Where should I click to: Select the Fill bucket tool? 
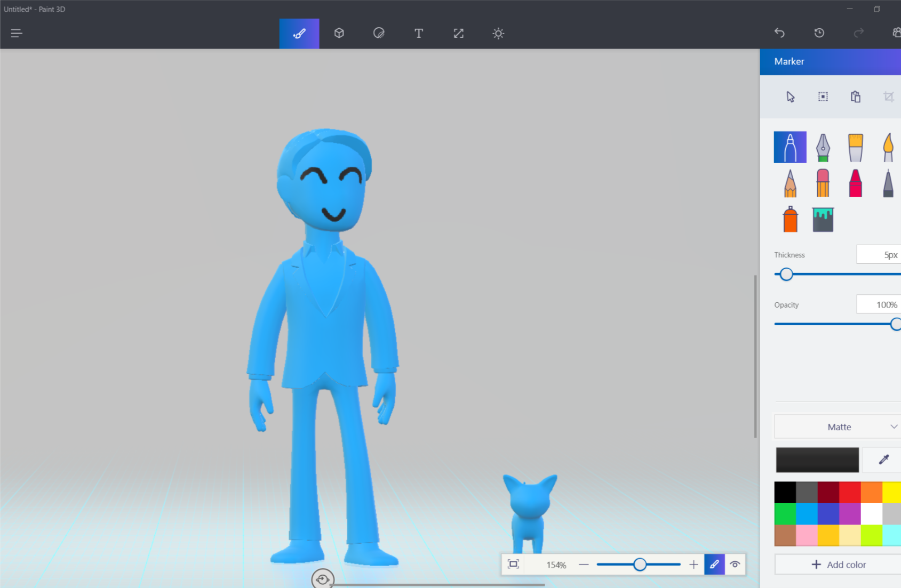point(823,219)
